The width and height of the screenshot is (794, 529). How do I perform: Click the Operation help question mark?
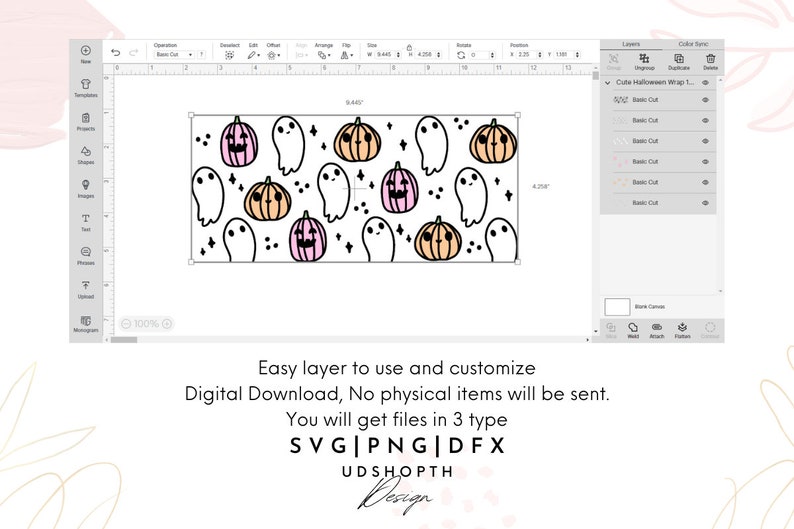[x=201, y=54]
